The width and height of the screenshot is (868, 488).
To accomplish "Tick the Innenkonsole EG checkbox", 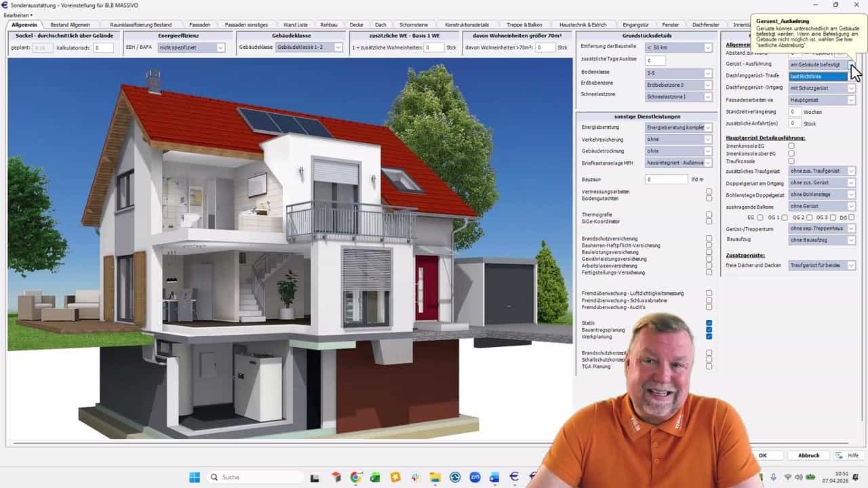I will tap(791, 146).
